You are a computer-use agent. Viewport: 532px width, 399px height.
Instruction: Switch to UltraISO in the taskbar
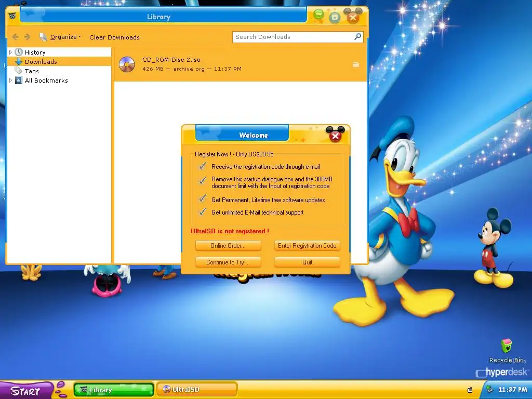coord(197,390)
